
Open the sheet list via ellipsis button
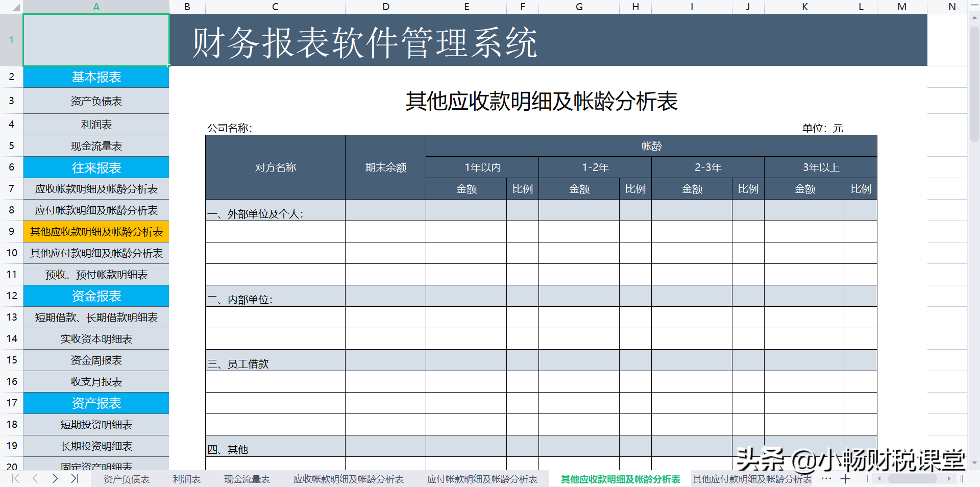(825, 479)
